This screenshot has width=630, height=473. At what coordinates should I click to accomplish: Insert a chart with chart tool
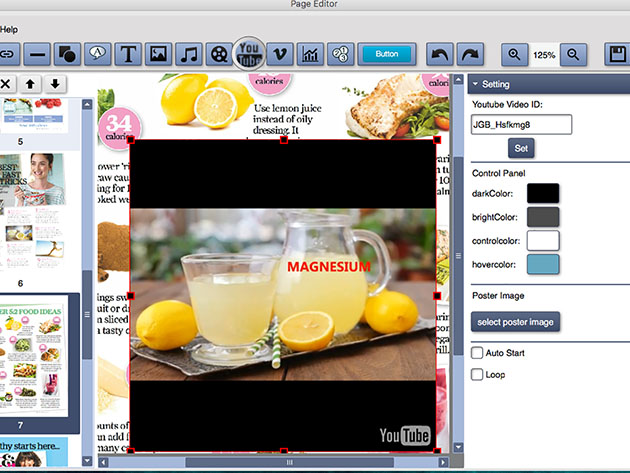tap(311, 54)
